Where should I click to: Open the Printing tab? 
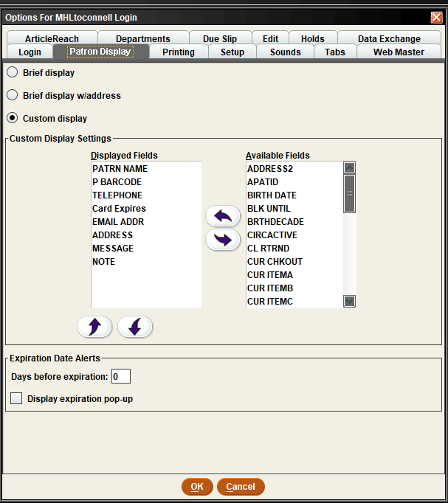[x=179, y=52]
